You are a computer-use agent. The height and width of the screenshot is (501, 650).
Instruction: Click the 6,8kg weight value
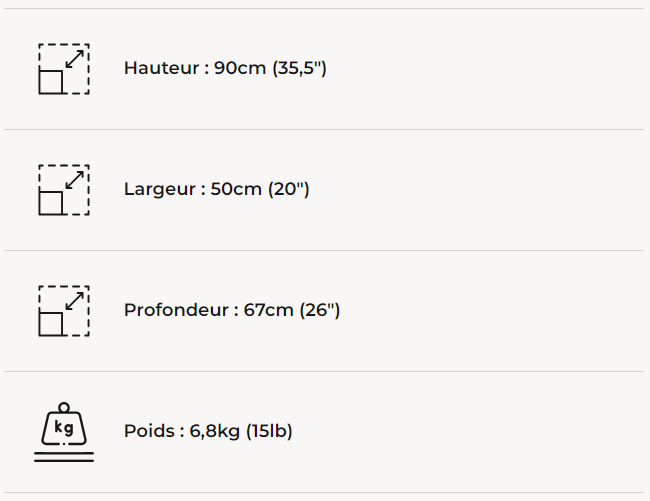tap(214, 431)
